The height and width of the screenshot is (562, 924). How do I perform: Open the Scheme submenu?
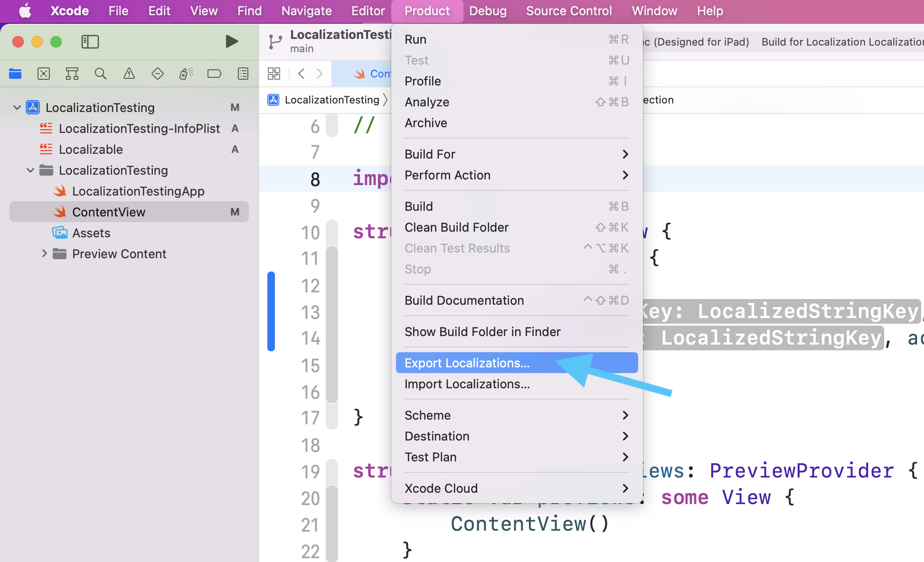[x=517, y=415]
